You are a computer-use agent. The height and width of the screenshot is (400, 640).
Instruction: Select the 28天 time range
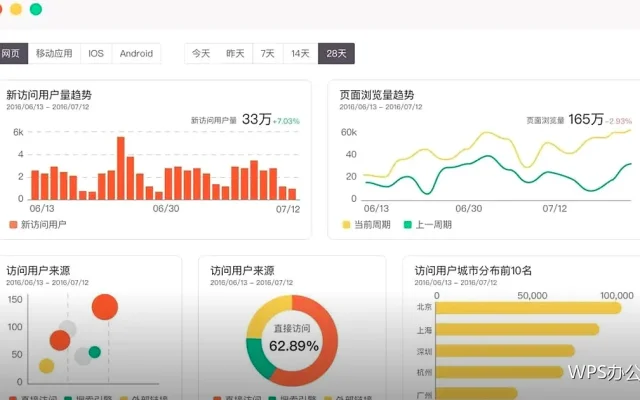click(x=336, y=53)
